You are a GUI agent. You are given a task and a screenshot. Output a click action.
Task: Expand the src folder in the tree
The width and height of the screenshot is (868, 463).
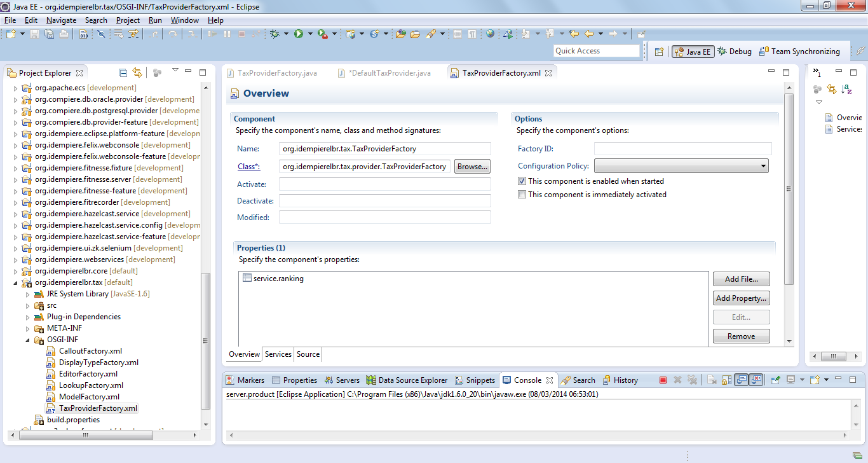(x=27, y=306)
